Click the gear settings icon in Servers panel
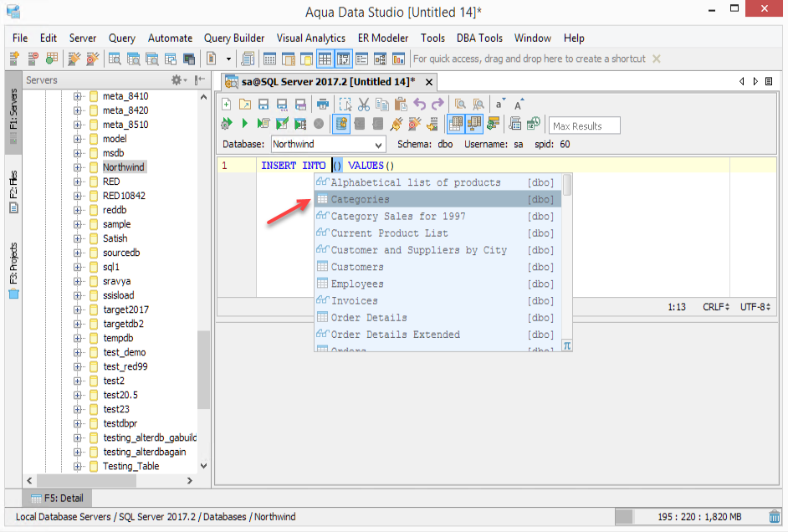Viewport: 788px width, 532px height. pyautogui.click(x=177, y=79)
